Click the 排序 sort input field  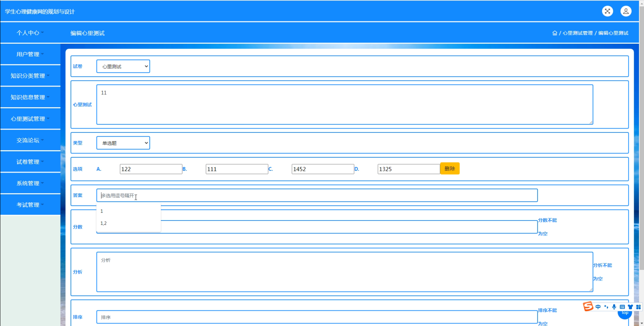coord(317,317)
